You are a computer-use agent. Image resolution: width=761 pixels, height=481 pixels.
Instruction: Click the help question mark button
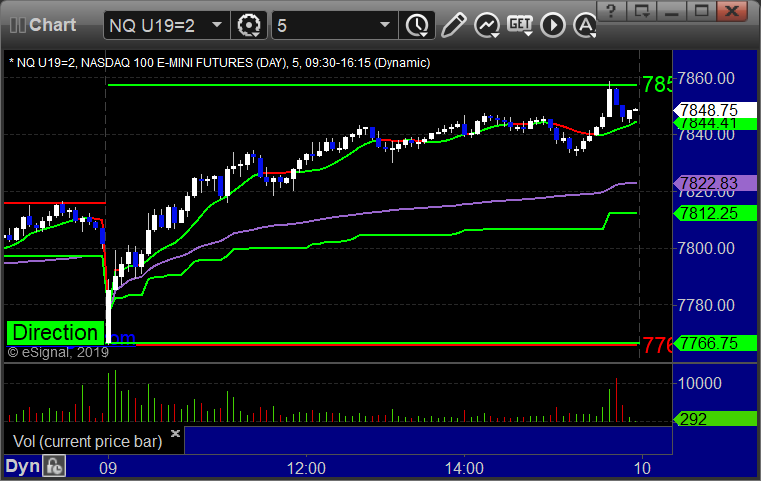[611, 11]
